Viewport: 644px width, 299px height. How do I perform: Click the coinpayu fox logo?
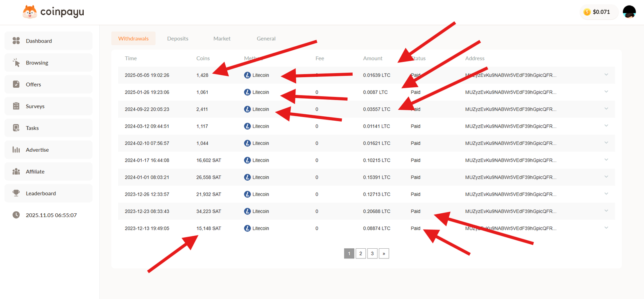click(x=30, y=12)
